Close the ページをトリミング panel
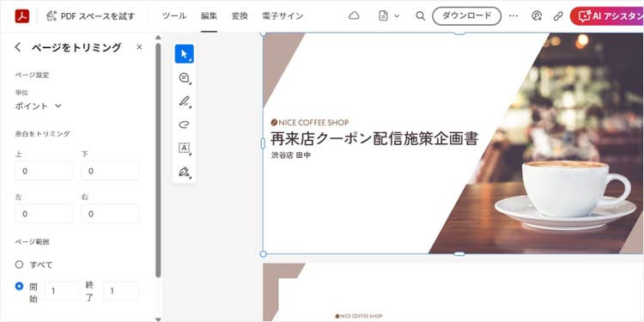 (139, 47)
